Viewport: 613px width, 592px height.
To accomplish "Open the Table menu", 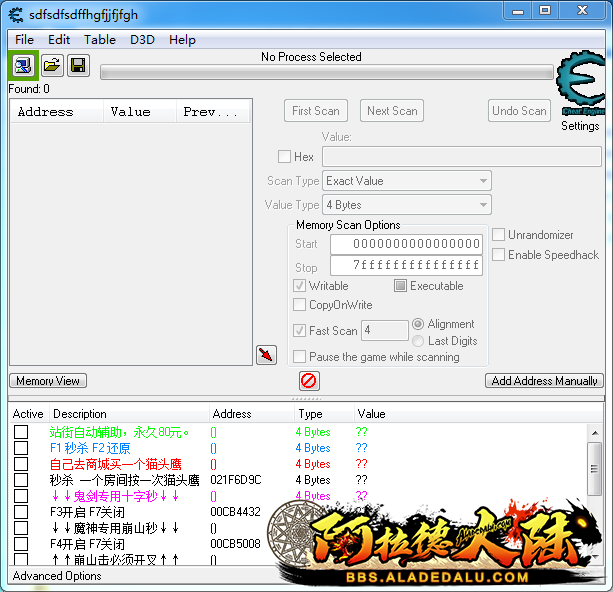I will pyautogui.click(x=99, y=40).
